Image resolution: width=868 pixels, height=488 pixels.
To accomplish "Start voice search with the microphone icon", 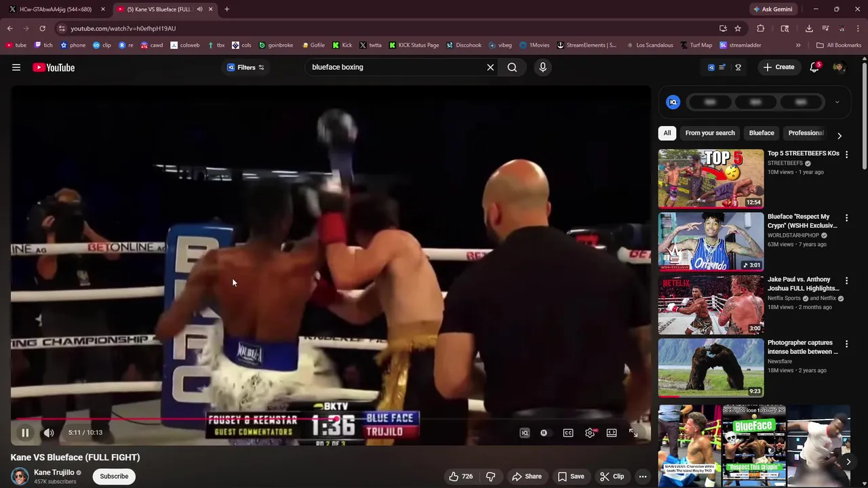I will 542,67.
